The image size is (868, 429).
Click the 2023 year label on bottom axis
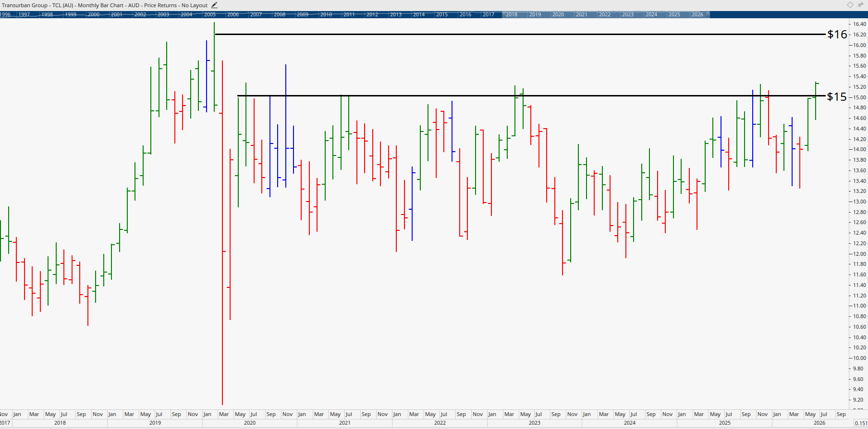pyautogui.click(x=535, y=423)
